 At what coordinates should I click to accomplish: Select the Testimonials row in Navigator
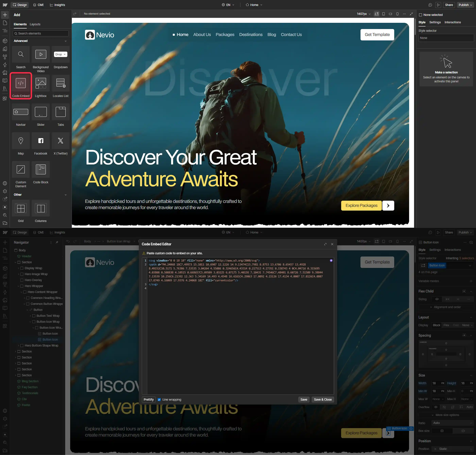(x=30, y=393)
